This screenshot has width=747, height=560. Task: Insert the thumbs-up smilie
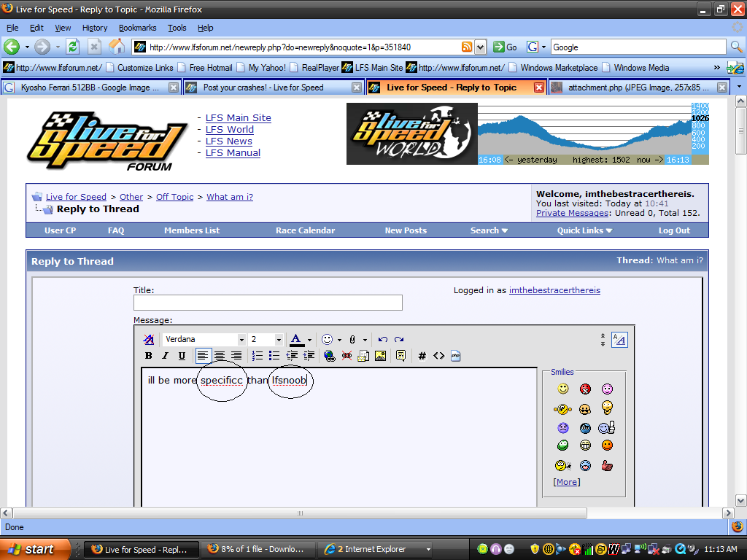click(607, 428)
